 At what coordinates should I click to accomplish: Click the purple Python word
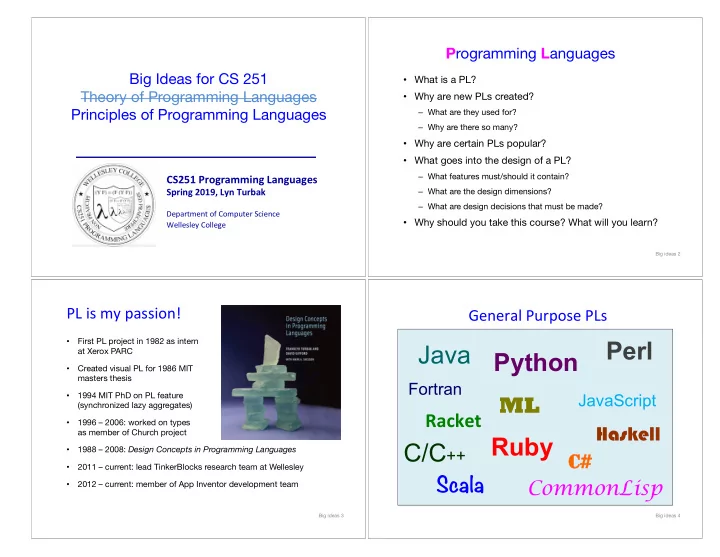pyautogui.click(x=535, y=363)
